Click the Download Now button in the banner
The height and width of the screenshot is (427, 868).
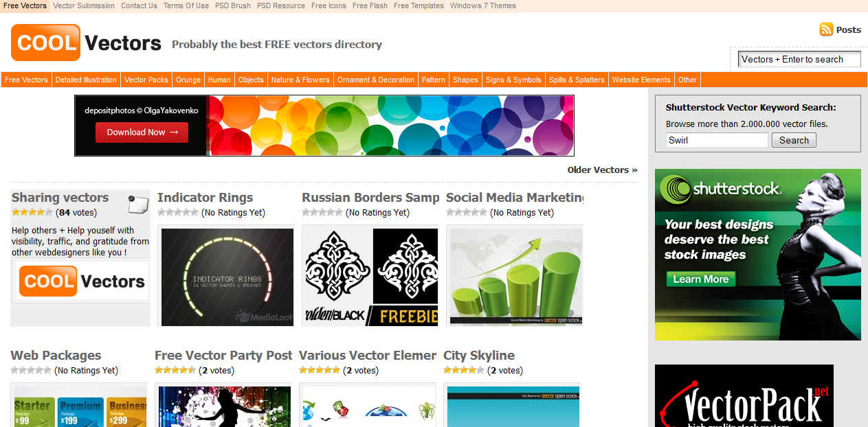click(x=142, y=132)
